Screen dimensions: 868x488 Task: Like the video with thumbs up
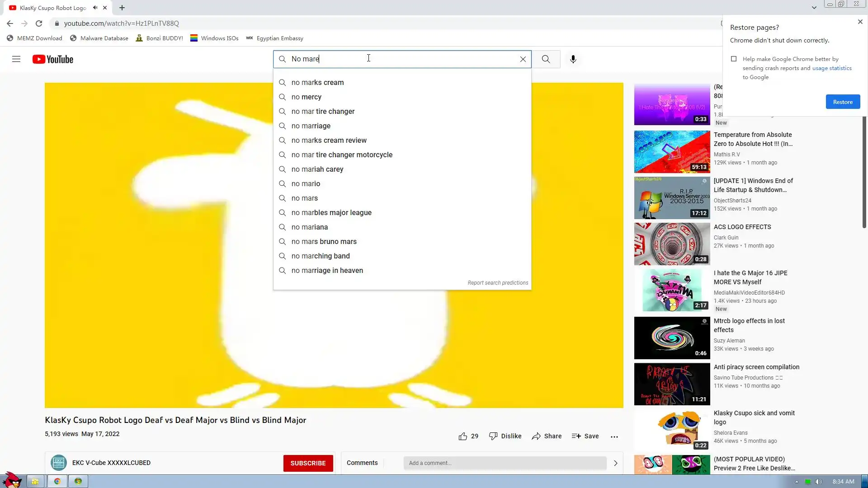click(463, 436)
